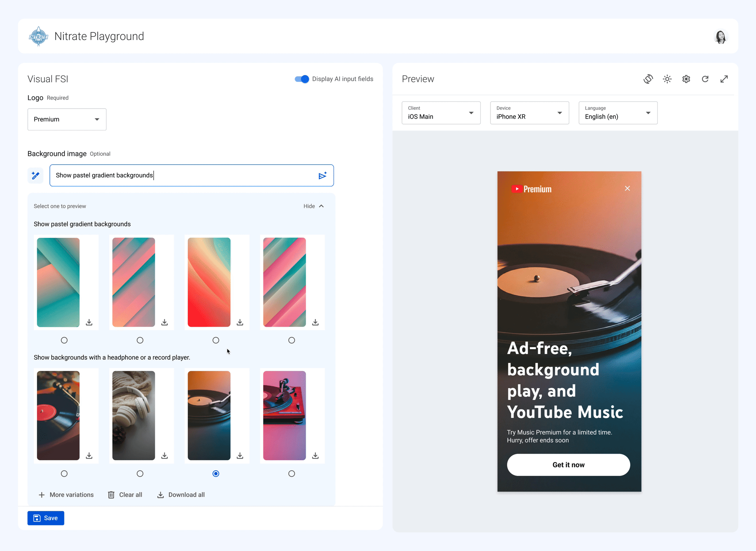Image resolution: width=756 pixels, height=551 pixels.
Task: Open the Device iPhone XR dropdown
Action: point(529,113)
